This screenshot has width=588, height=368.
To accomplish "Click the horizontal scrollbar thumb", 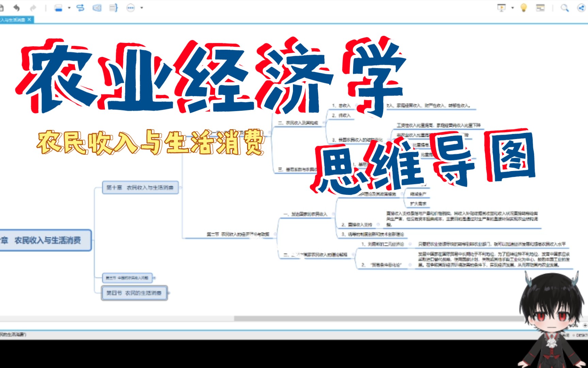I will point(379,318).
